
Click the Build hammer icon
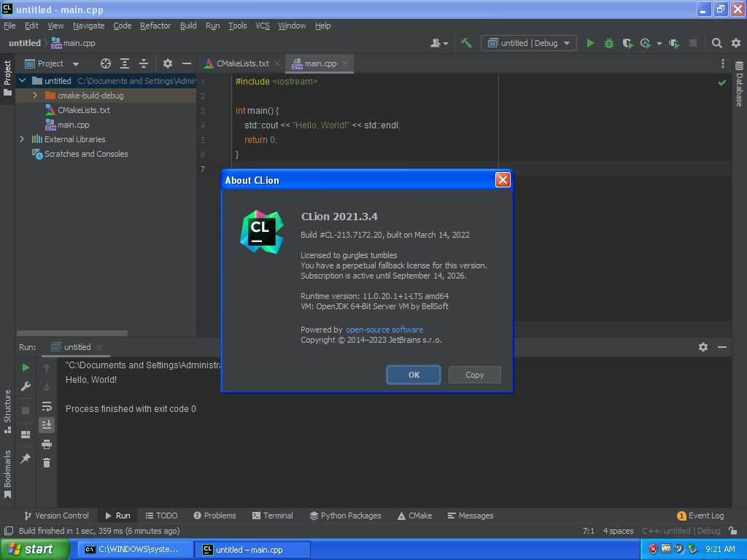466,43
